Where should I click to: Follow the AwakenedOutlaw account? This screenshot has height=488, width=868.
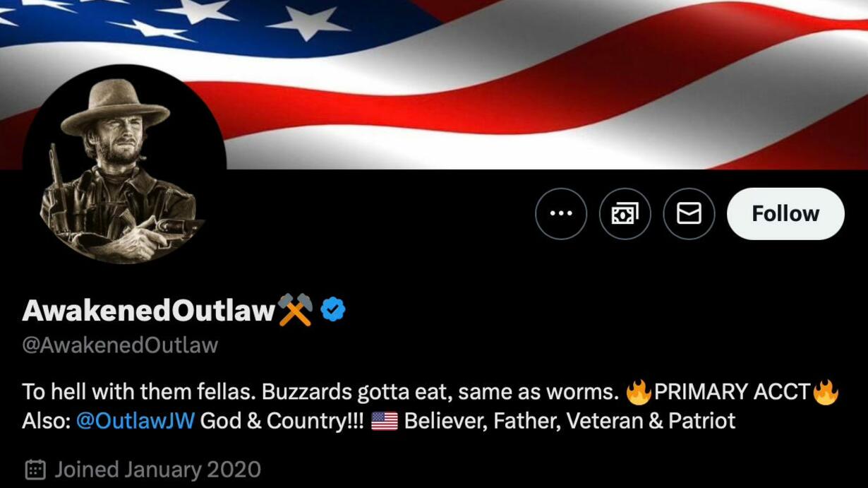tap(785, 213)
